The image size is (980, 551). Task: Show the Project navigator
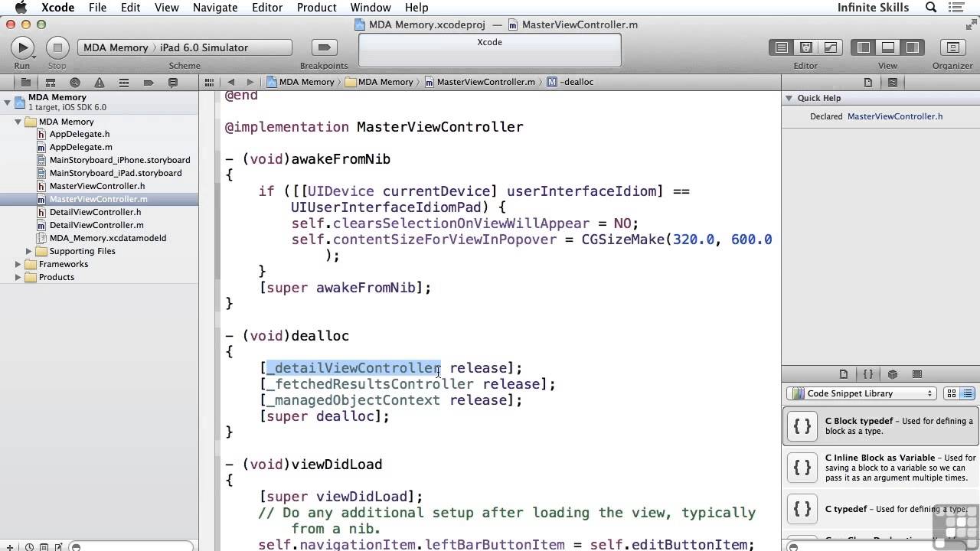tap(25, 82)
